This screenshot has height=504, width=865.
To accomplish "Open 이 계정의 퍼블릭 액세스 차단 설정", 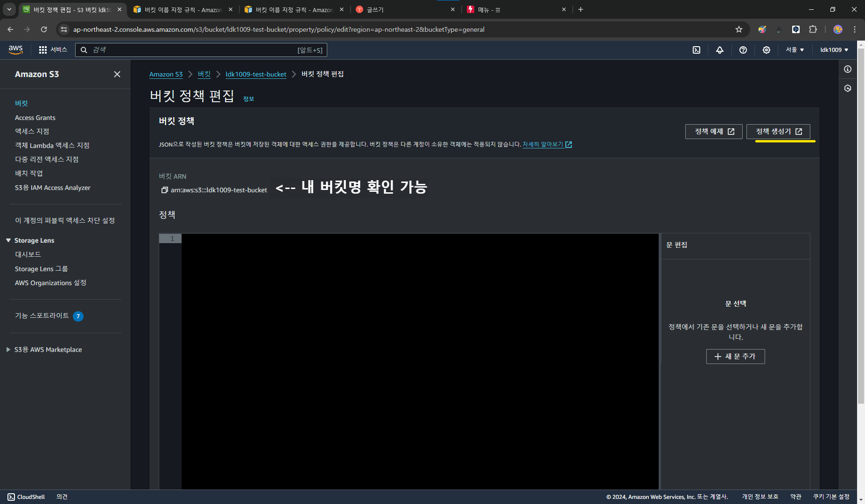I will (65, 220).
